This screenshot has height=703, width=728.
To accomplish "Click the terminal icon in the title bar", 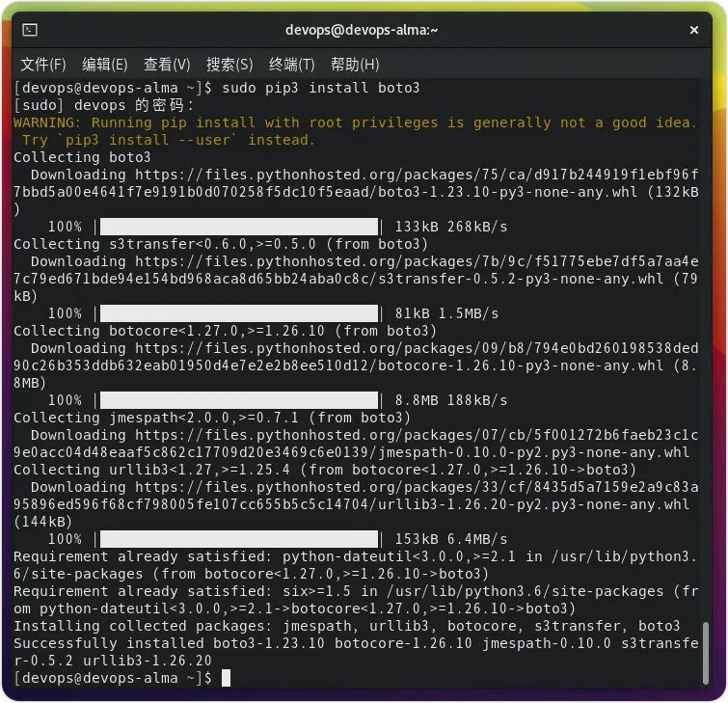I will [30, 30].
